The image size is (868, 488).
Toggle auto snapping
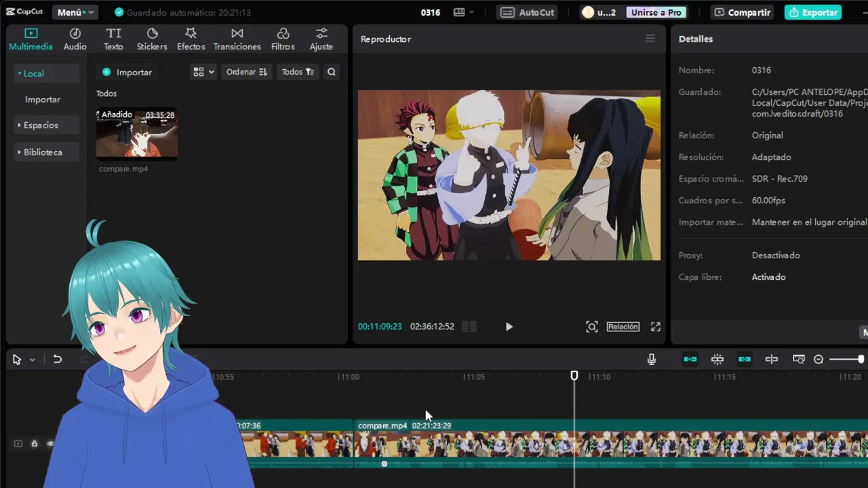pos(717,359)
